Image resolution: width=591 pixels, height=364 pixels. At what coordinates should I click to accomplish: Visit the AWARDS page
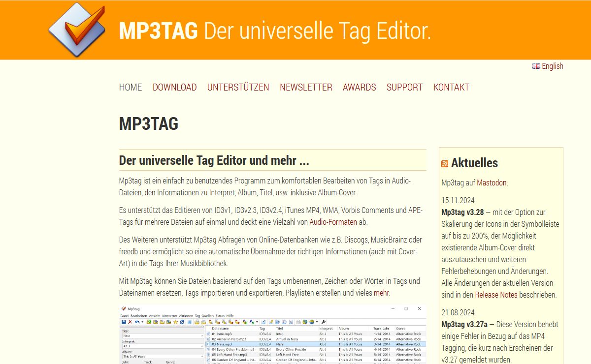[x=360, y=87]
